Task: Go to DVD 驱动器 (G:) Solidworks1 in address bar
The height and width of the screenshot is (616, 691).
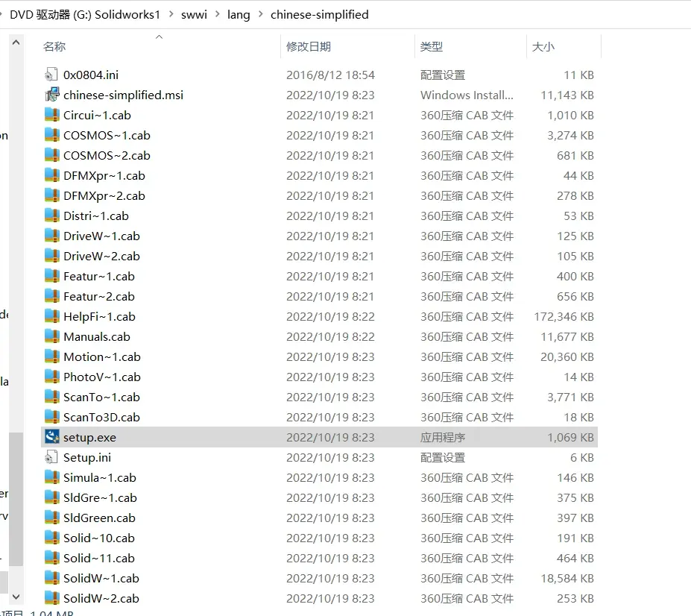Action: (85, 15)
